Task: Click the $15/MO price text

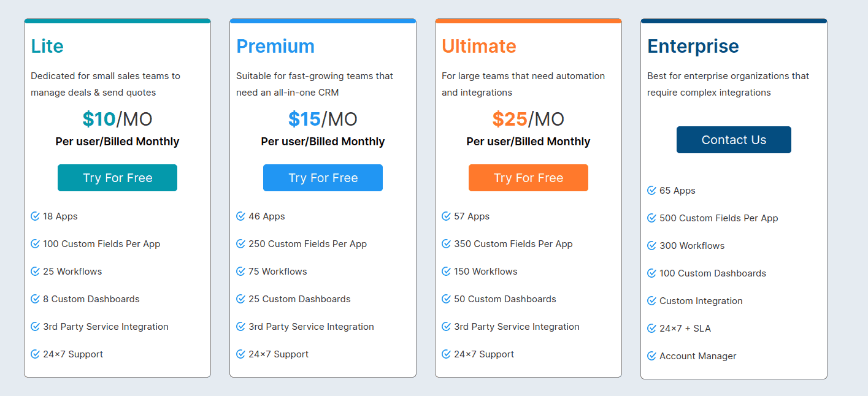Action: pyautogui.click(x=323, y=119)
